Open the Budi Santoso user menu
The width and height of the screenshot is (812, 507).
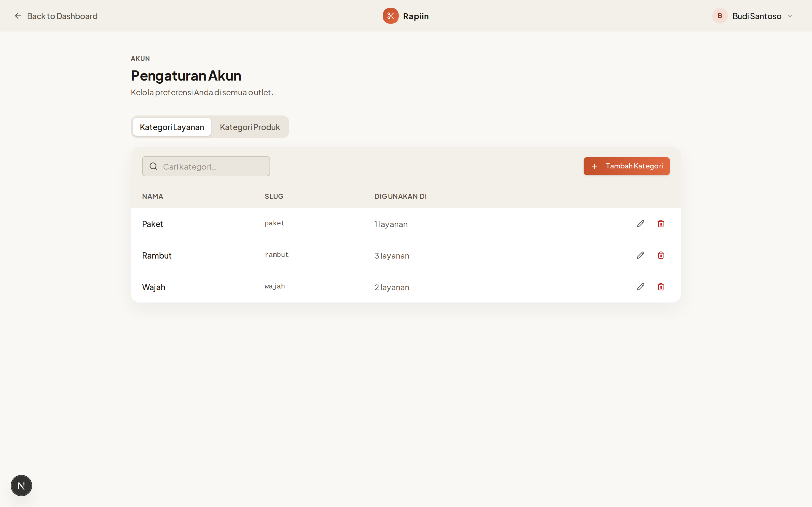pos(757,16)
